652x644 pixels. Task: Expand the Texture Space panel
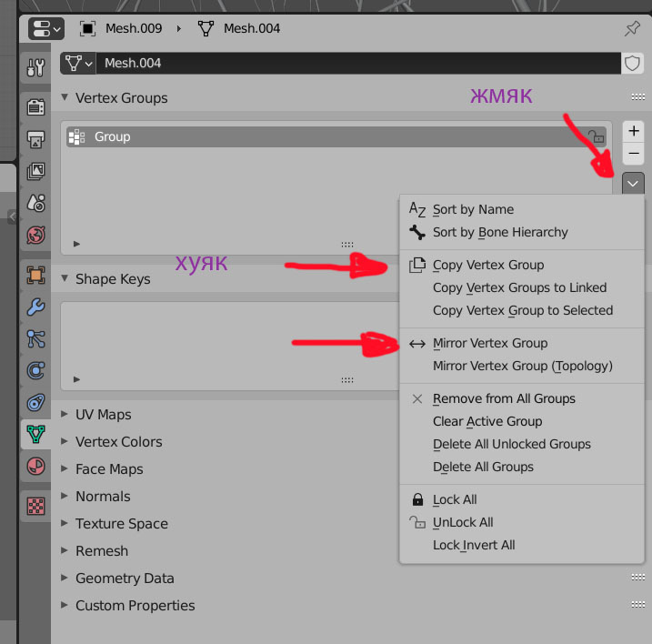point(65,523)
